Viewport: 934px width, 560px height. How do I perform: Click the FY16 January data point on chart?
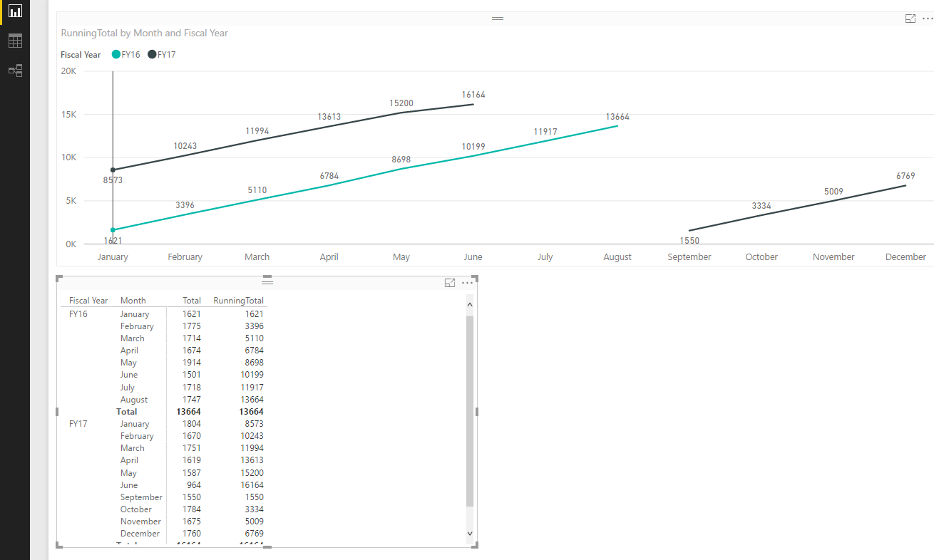coord(113,230)
